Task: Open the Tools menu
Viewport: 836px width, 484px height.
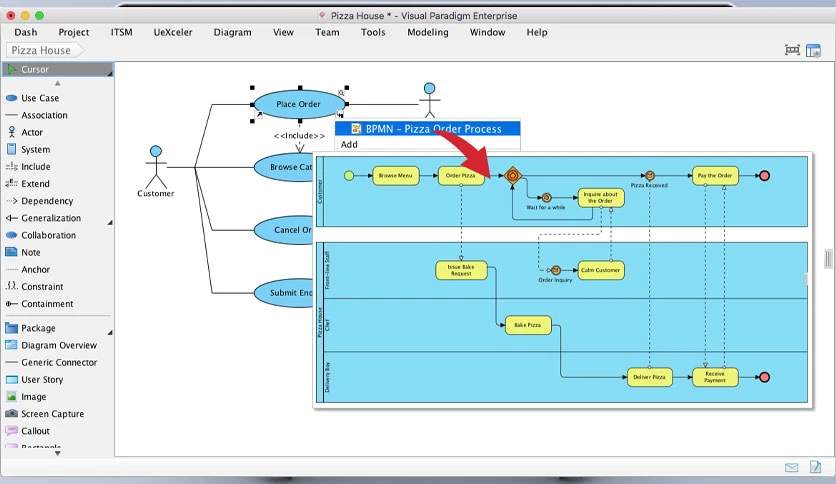Action: tap(373, 32)
